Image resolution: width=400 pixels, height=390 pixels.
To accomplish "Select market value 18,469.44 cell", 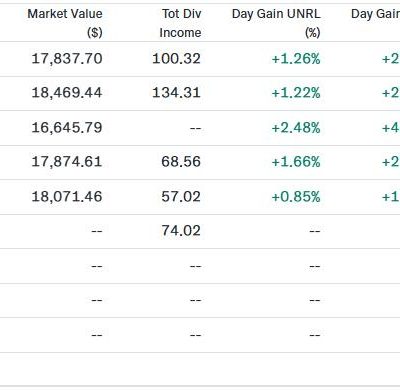I will (67, 93).
